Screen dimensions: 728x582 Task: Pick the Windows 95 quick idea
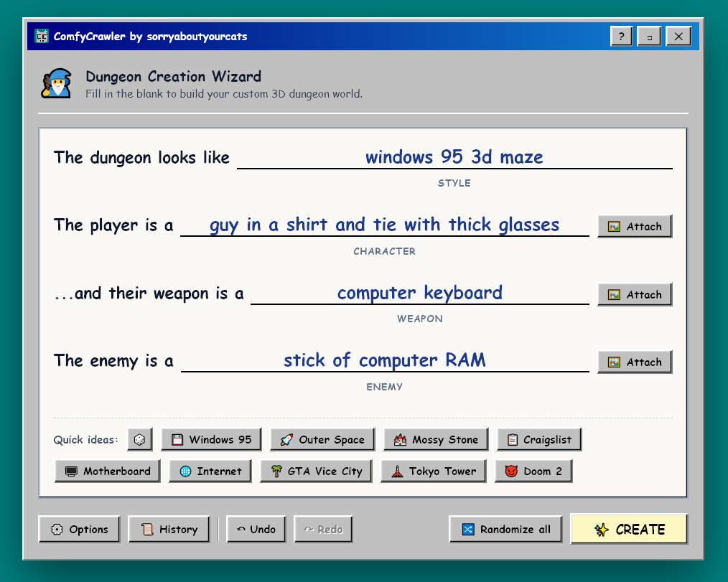pyautogui.click(x=211, y=439)
